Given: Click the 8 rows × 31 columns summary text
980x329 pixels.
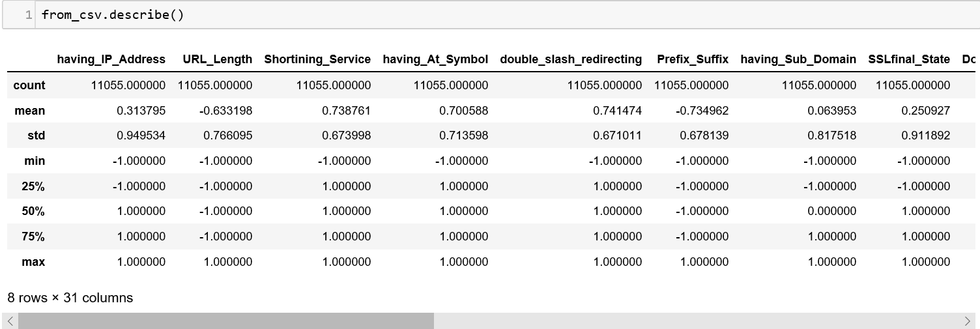Looking at the screenshot, I should [x=70, y=298].
